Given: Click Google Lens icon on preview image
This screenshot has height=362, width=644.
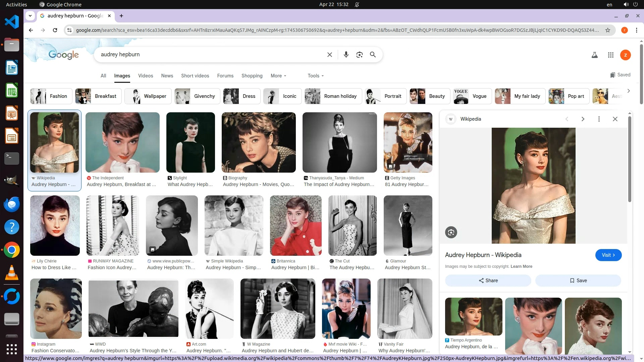Looking at the screenshot, I should click(x=451, y=232).
